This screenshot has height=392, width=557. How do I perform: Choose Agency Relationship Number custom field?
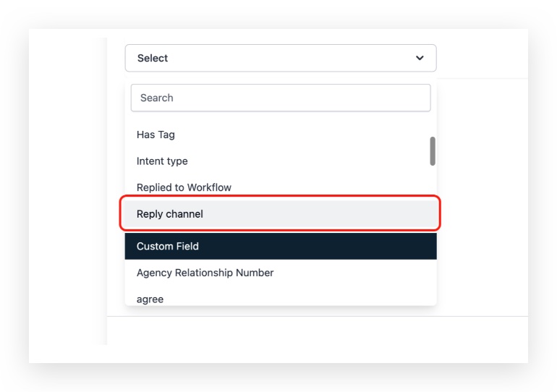pos(281,273)
